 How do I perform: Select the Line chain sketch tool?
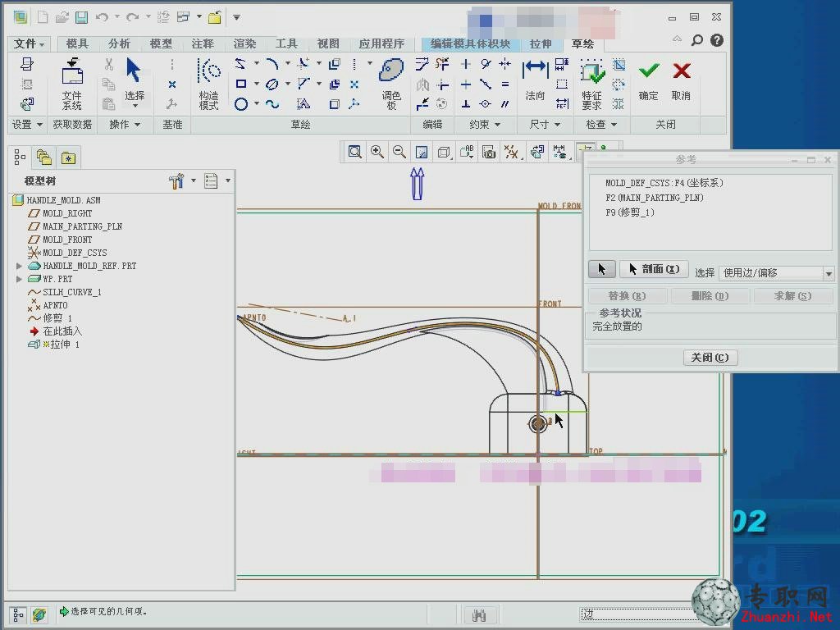click(x=240, y=64)
